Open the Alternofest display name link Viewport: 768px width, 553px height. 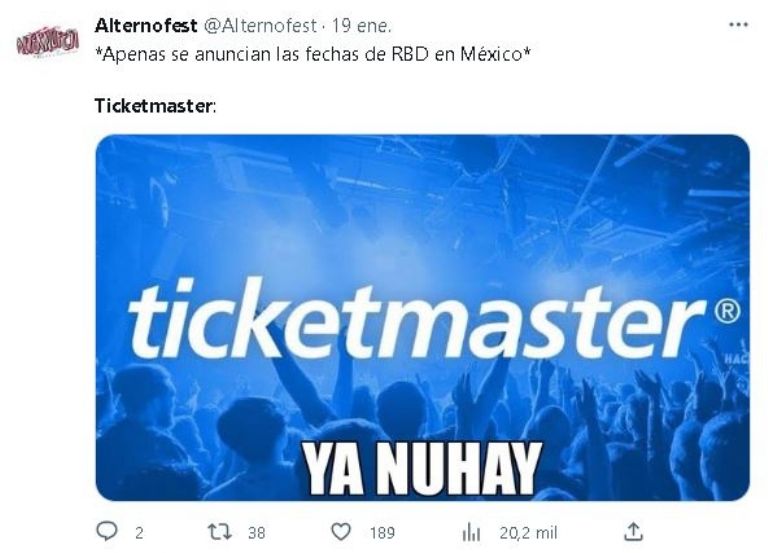click(146, 25)
